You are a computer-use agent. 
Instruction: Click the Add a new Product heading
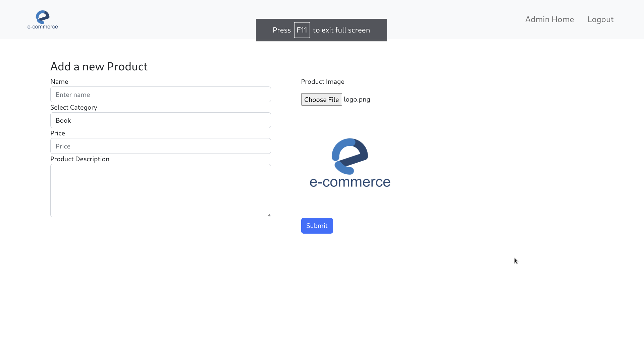[99, 66]
